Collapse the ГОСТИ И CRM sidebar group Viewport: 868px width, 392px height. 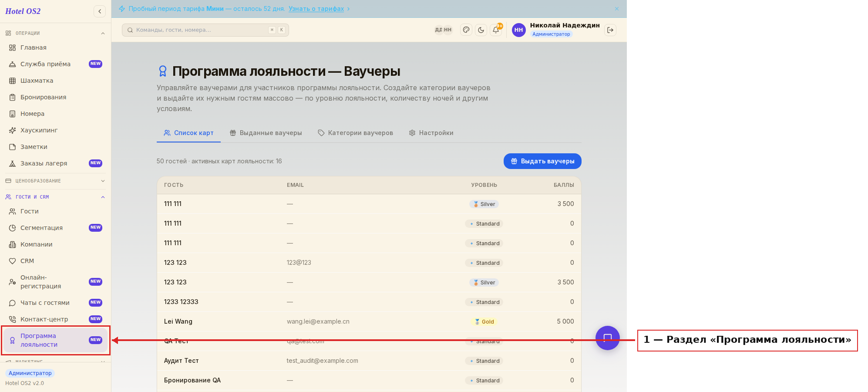55,197
